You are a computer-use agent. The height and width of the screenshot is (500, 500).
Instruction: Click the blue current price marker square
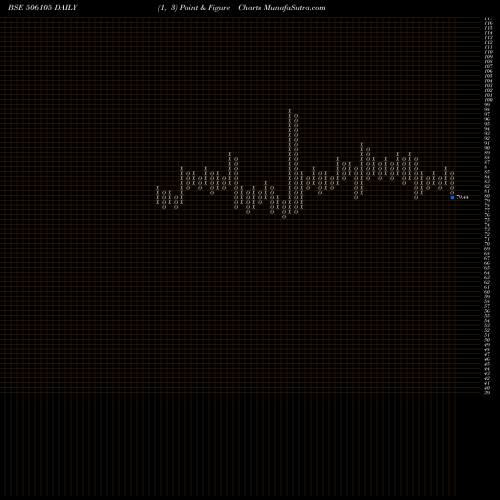pos(452,197)
